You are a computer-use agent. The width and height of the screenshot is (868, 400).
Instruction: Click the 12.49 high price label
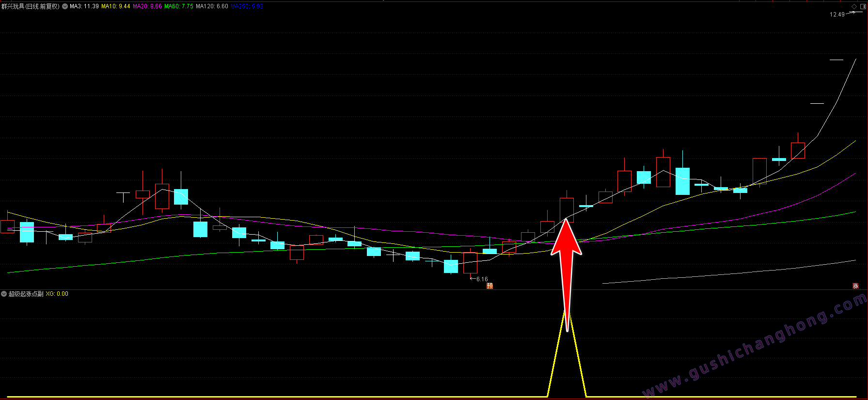837,15
